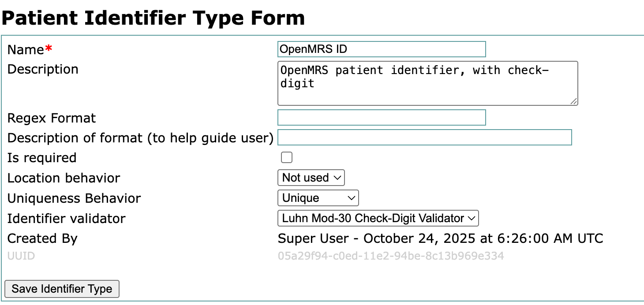The width and height of the screenshot is (644, 305).
Task: Focus the Regex Format input box
Action: [x=382, y=118]
